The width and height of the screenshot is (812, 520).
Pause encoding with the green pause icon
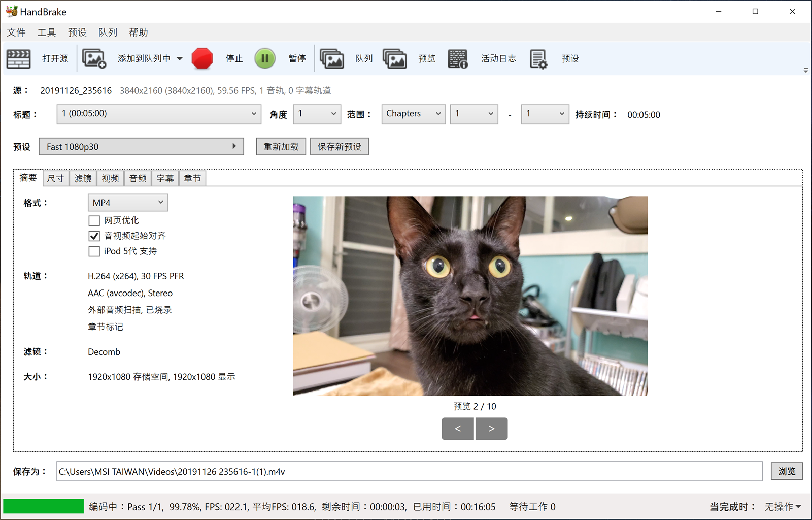click(x=265, y=59)
